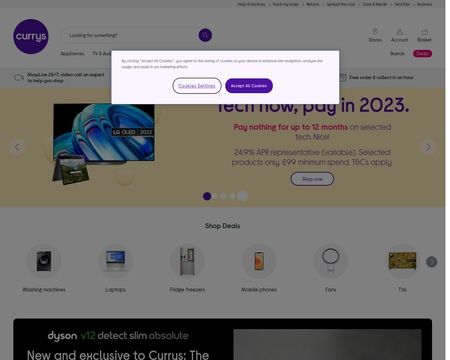Viewport: 450px width, 360px height.
Task: Click Care & Repair link
Action: [x=375, y=4]
